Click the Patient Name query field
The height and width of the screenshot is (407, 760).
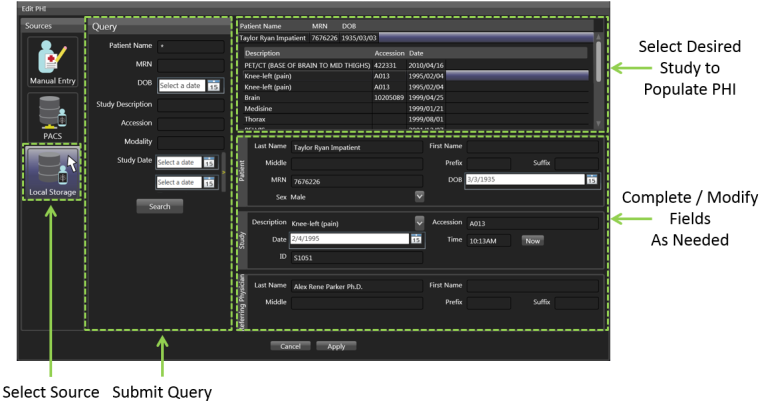point(190,46)
